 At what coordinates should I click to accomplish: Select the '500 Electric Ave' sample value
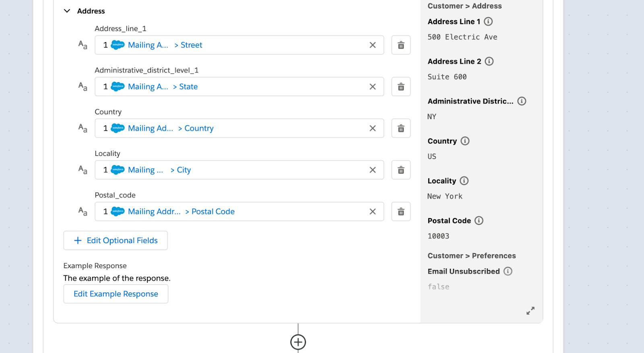pos(462,37)
